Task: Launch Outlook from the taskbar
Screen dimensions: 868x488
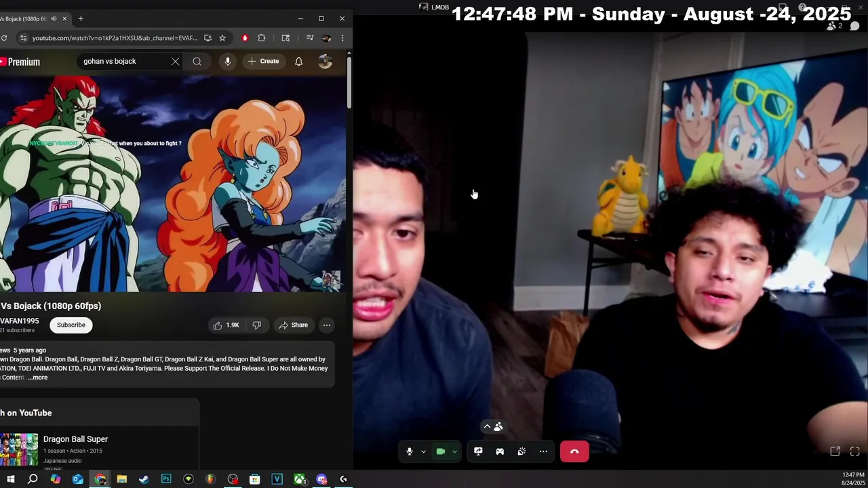Action: tap(77, 479)
